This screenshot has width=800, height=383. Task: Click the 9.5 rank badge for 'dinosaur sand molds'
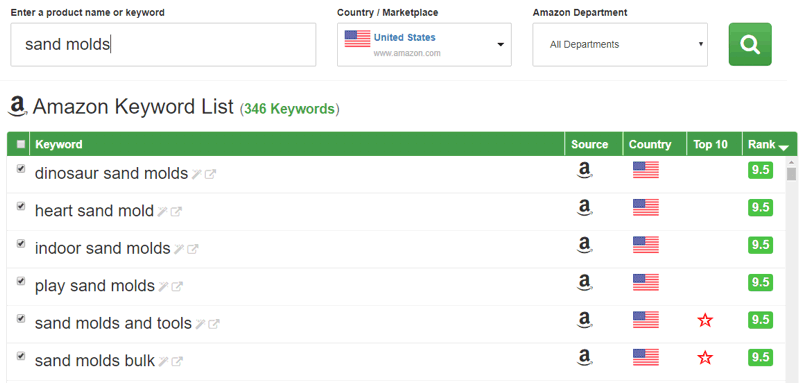[760, 170]
